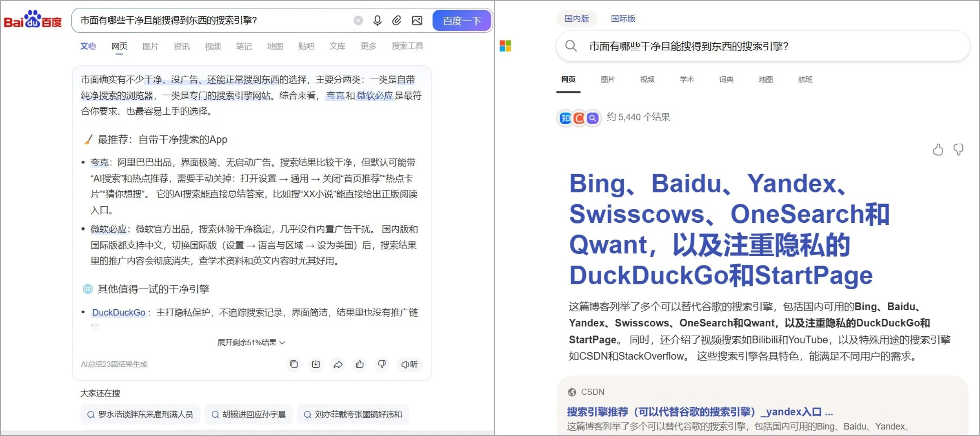Click the 百度一下 search button

pyautogui.click(x=462, y=20)
